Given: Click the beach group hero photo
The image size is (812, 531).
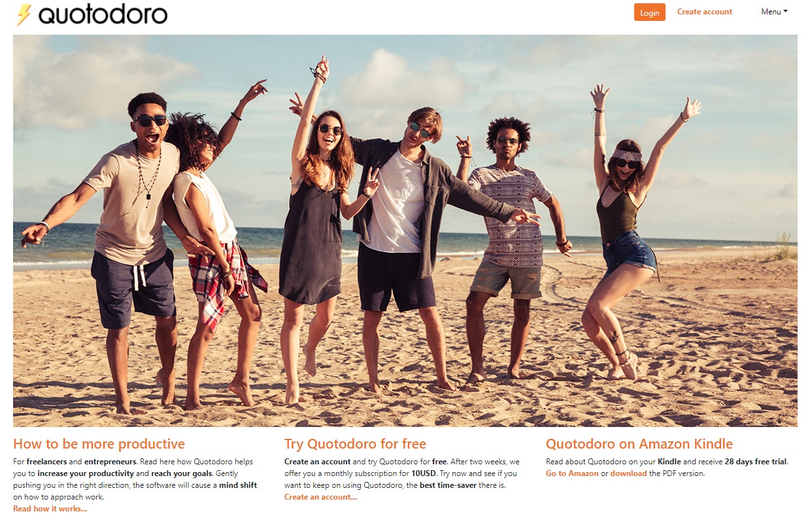Looking at the screenshot, I should coord(405,230).
